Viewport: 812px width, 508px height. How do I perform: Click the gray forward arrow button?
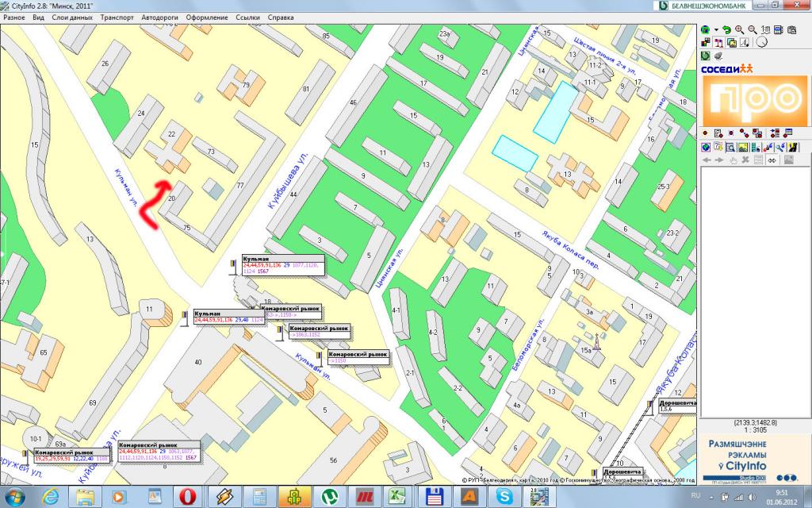719,160
